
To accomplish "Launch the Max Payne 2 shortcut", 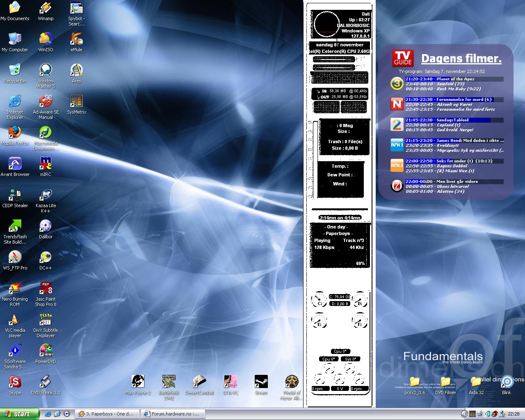I will coord(138,386).
